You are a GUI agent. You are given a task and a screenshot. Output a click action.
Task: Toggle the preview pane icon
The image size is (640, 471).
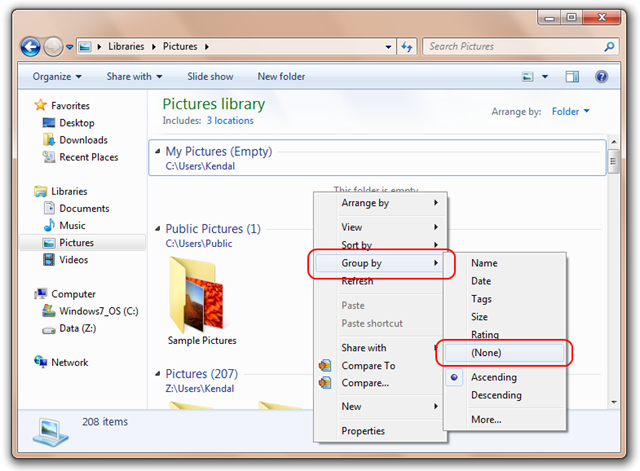(x=573, y=76)
